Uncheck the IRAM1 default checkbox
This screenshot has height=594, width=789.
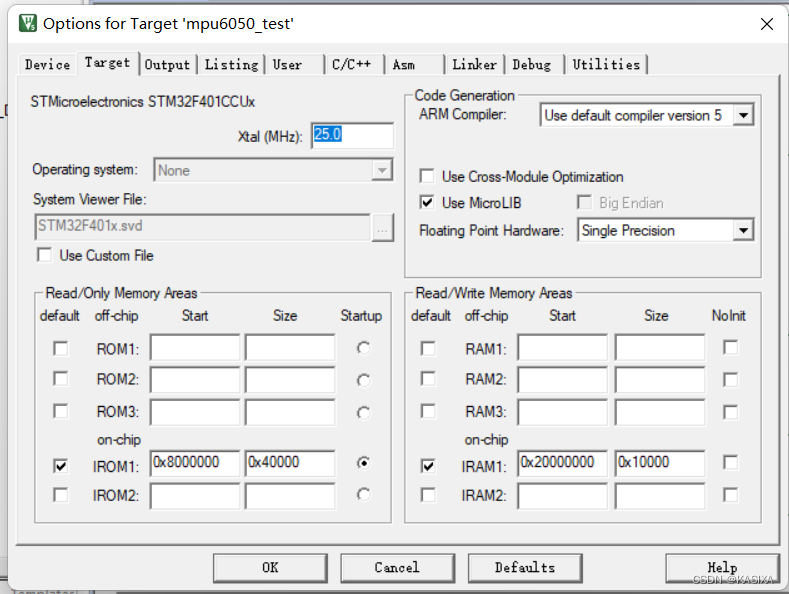coord(428,466)
